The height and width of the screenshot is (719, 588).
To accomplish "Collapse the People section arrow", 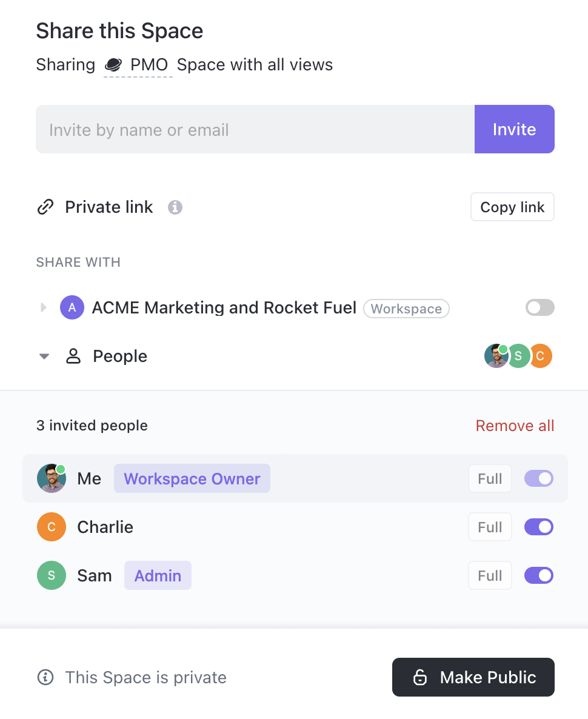I will (44, 356).
